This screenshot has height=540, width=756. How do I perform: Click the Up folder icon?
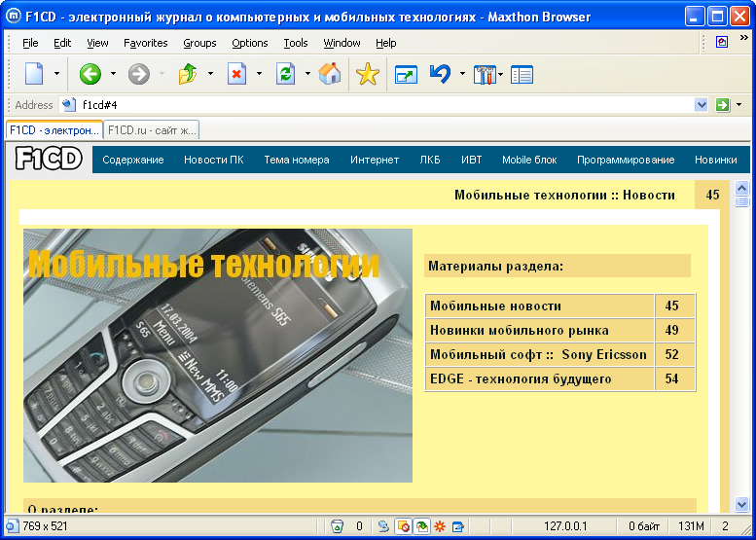(188, 74)
